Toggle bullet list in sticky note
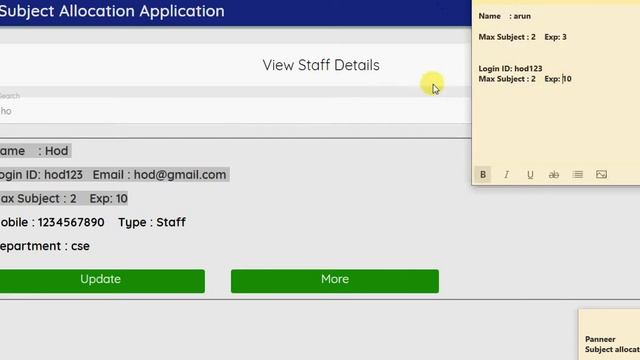The image size is (640, 360). point(578,175)
